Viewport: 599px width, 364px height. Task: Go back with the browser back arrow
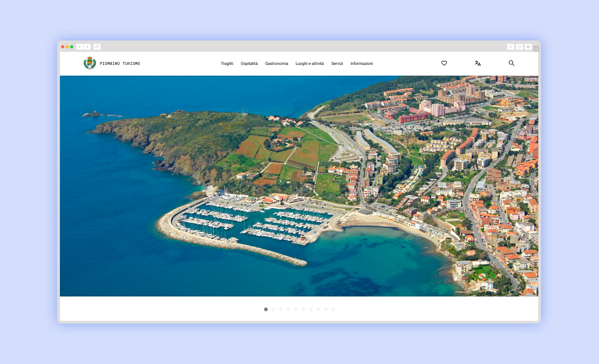80,46
